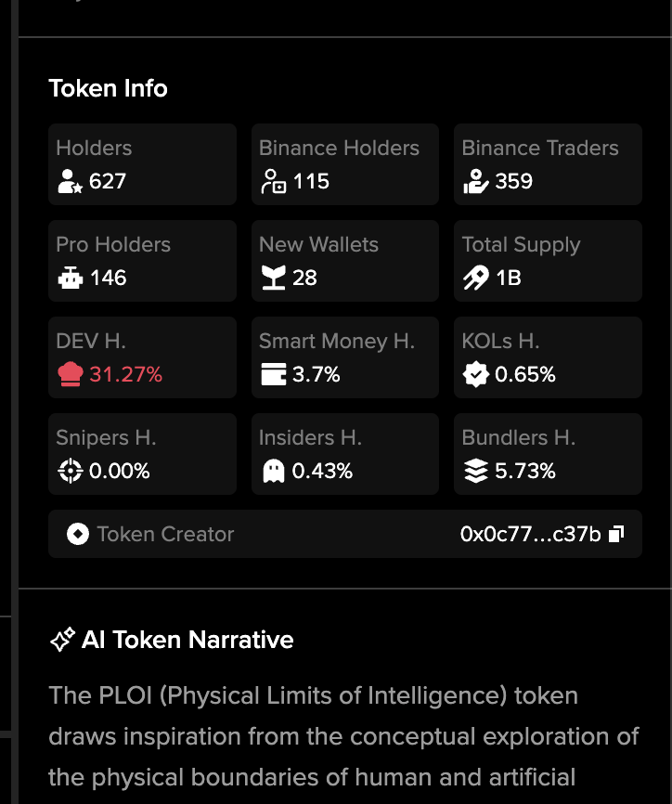
Task: Click the Smart Money wallet icon
Action: [x=273, y=375]
